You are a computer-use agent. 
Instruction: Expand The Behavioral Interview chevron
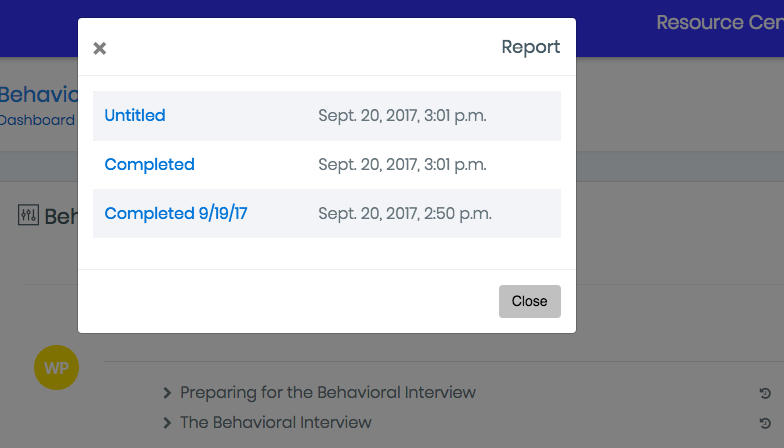[167, 423]
